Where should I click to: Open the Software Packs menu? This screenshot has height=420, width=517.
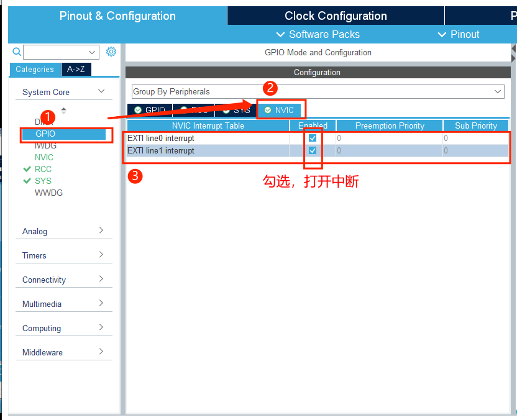[x=318, y=35]
